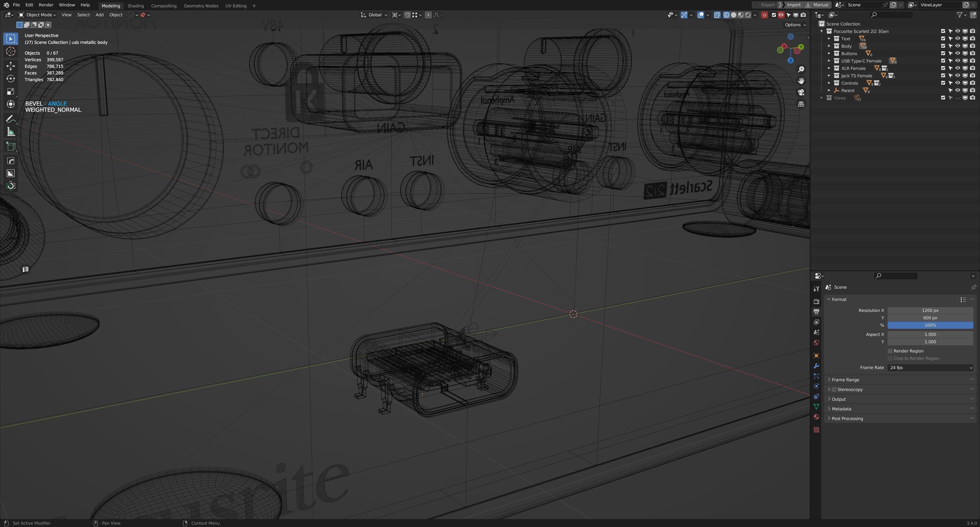Toggle viewport overlays
This screenshot has width=980, height=527.
[x=700, y=15]
